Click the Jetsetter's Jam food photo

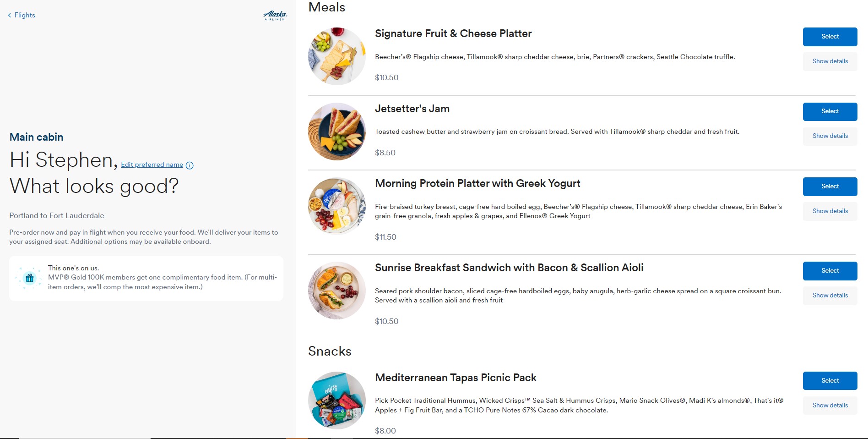coord(336,132)
